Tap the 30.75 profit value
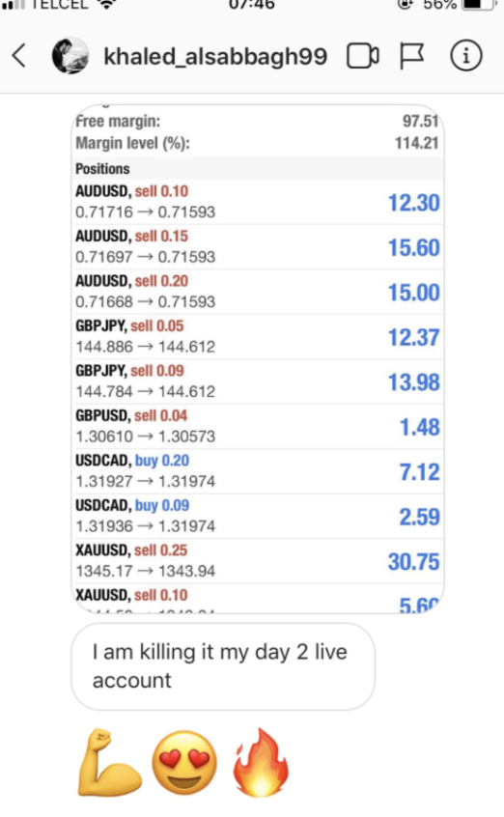Screen dimensions: 504x817 [414, 562]
